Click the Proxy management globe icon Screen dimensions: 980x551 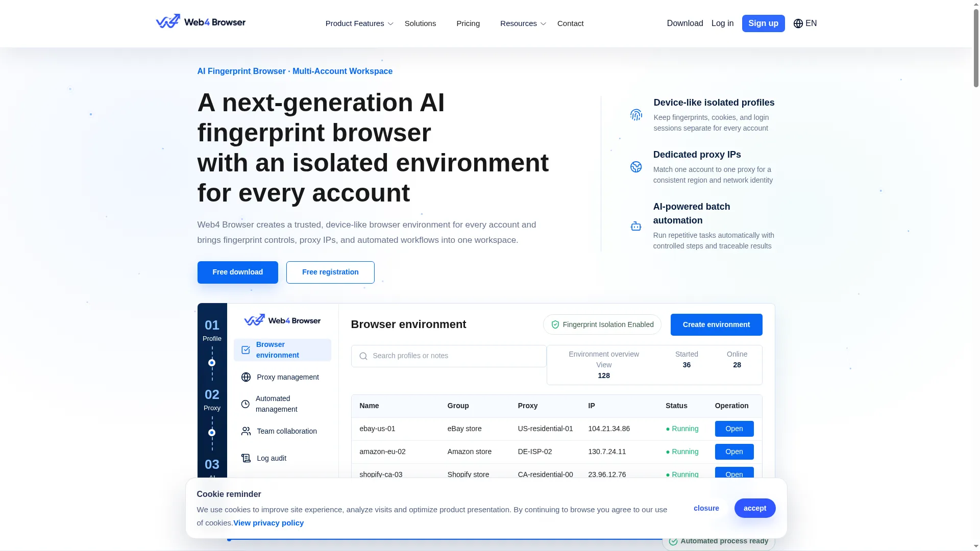click(x=246, y=377)
